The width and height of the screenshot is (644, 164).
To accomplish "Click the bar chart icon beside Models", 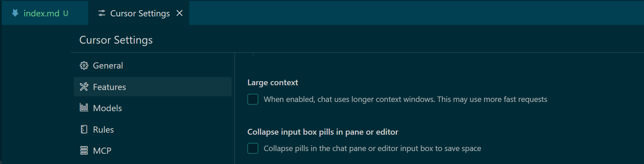I will point(84,108).
